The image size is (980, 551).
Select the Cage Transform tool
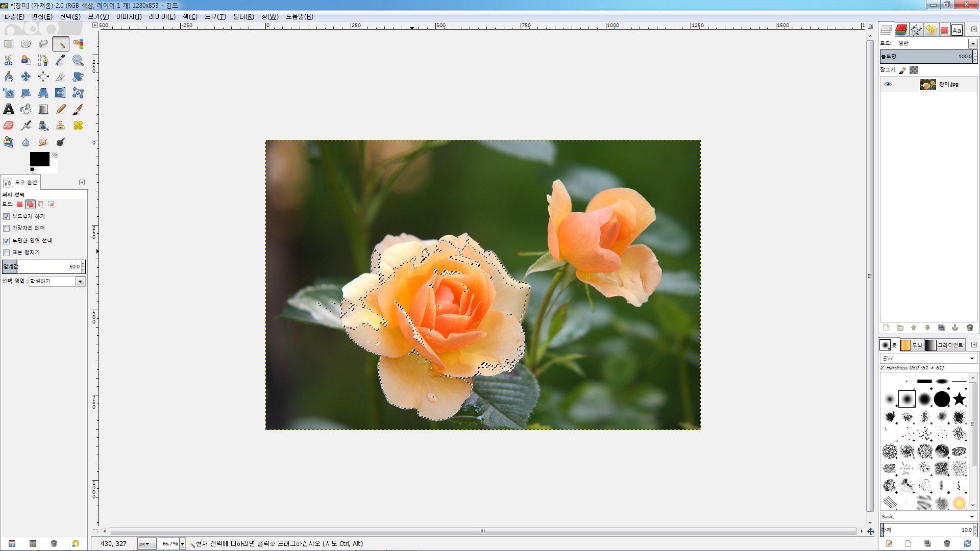coord(78,93)
